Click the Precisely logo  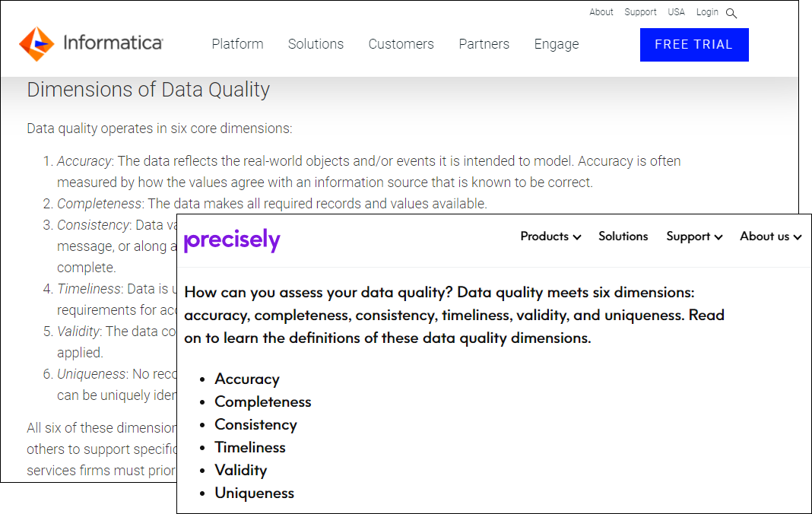tap(232, 240)
